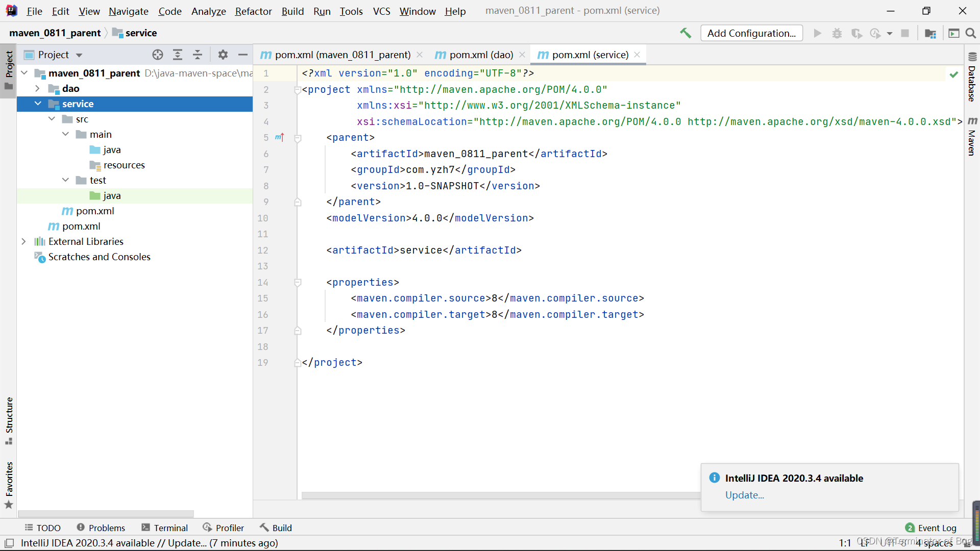Open Project Structure icon
Viewport: 980px width, 551px height.
930,33
